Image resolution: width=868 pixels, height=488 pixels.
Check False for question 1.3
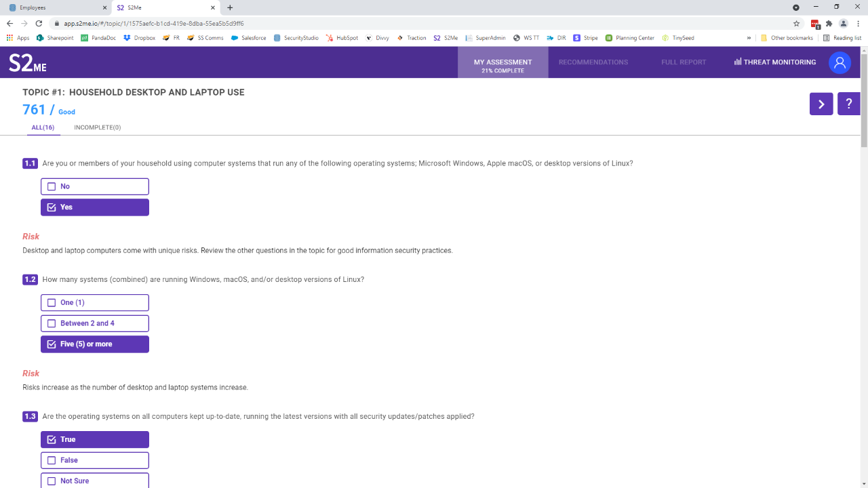tap(94, 460)
